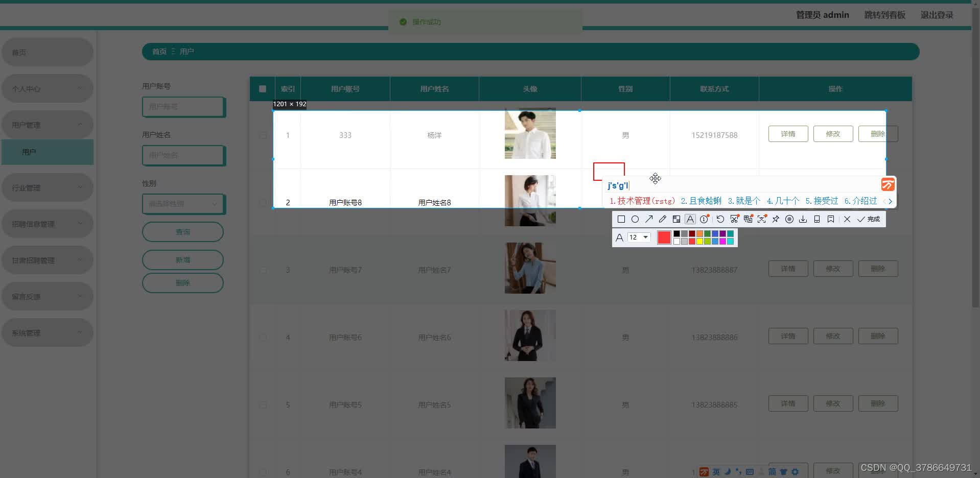Focus the 用户姓名 search input field
Image resolution: width=980 pixels, height=478 pixels.
coord(183,155)
